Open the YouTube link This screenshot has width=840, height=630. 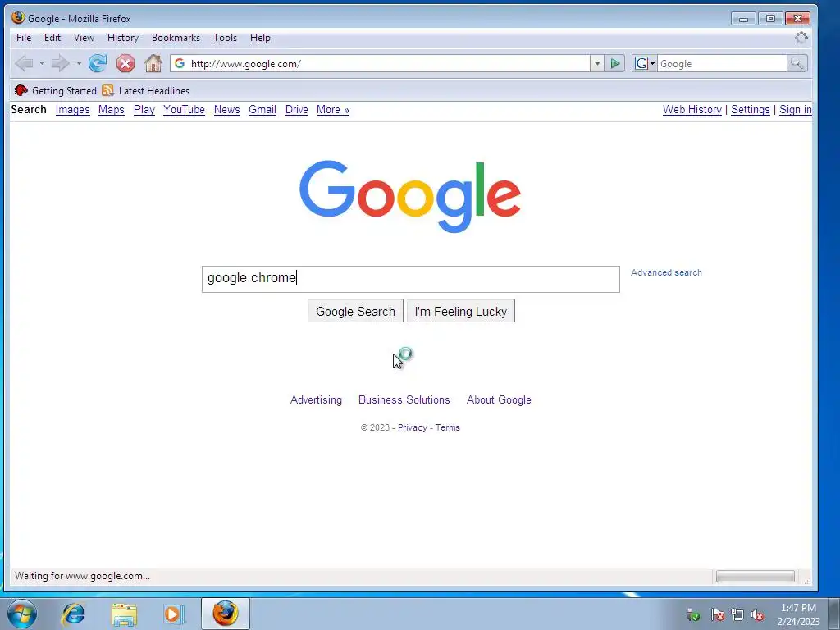pyautogui.click(x=184, y=109)
